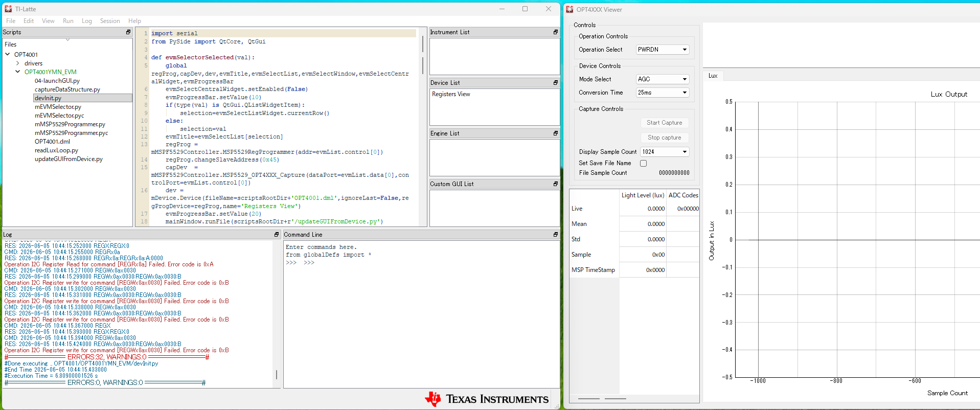Image resolution: width=980 pixels, height=410 pixels.
Task: Select the readLuxLoop.py script
Action: [x=56, y=150]
